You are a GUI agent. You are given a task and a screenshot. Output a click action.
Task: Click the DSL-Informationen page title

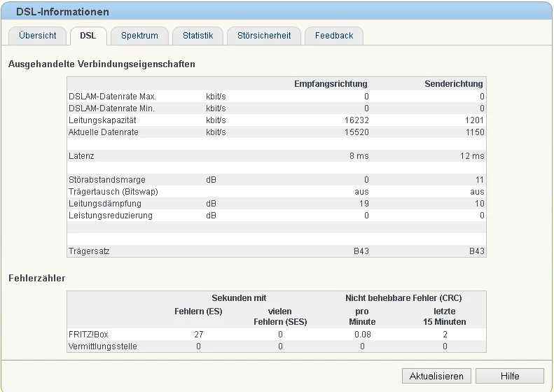62,13
